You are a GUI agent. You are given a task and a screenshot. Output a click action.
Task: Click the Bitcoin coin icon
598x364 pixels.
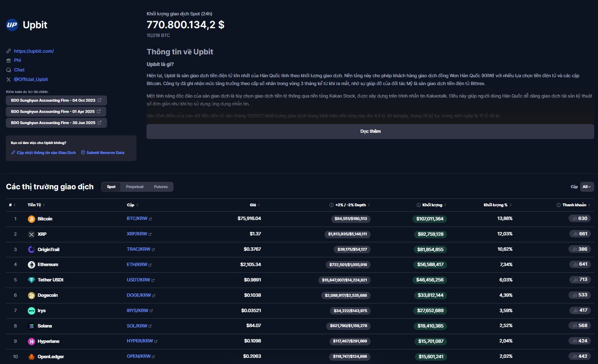32,219
